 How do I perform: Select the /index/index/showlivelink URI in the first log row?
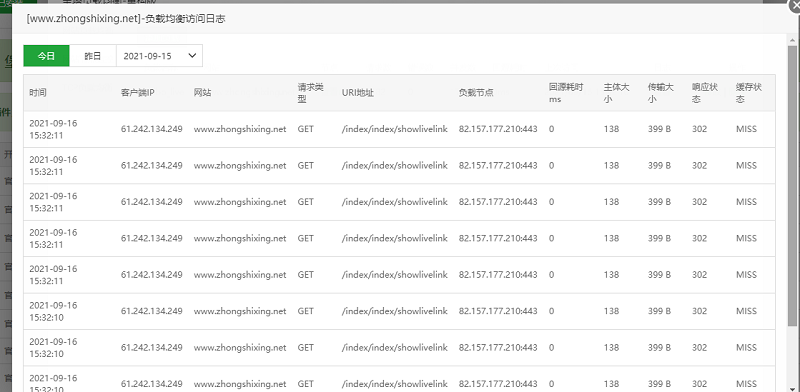pyautogui.click(x=394, y=129)
